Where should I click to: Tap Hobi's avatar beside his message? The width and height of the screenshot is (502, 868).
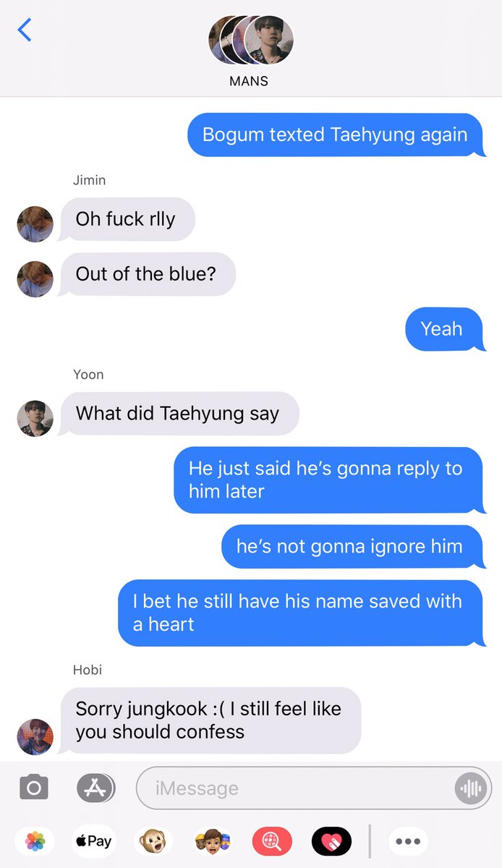point(35,736)
